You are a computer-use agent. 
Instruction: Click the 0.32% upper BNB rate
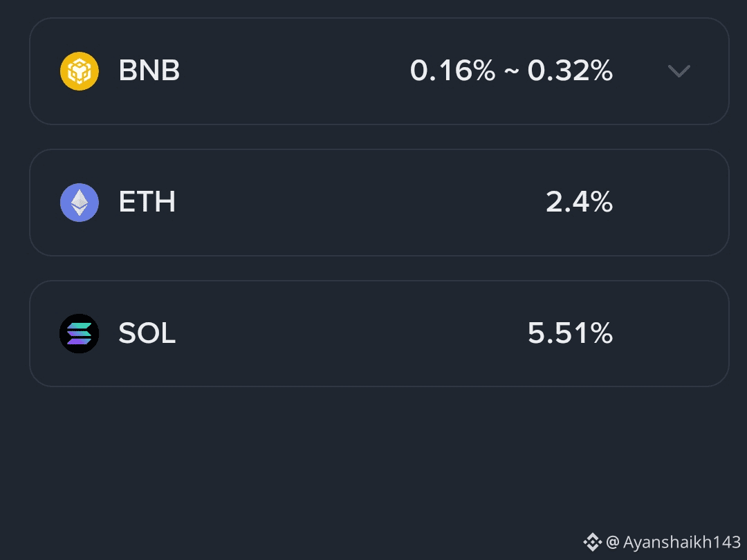pos(570,71)
